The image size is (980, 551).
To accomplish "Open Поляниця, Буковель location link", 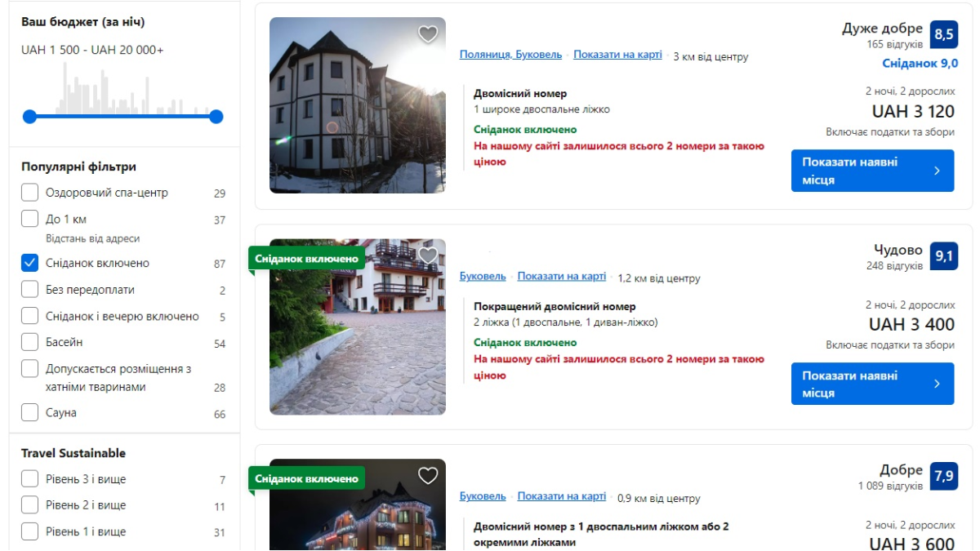I will click(510, 55).
